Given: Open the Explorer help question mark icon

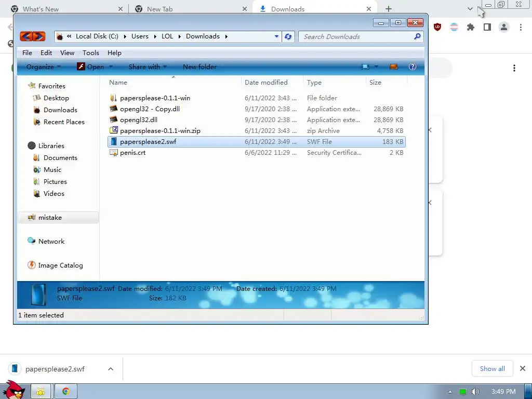Looking at the screenshot, I should click(412, 66).
